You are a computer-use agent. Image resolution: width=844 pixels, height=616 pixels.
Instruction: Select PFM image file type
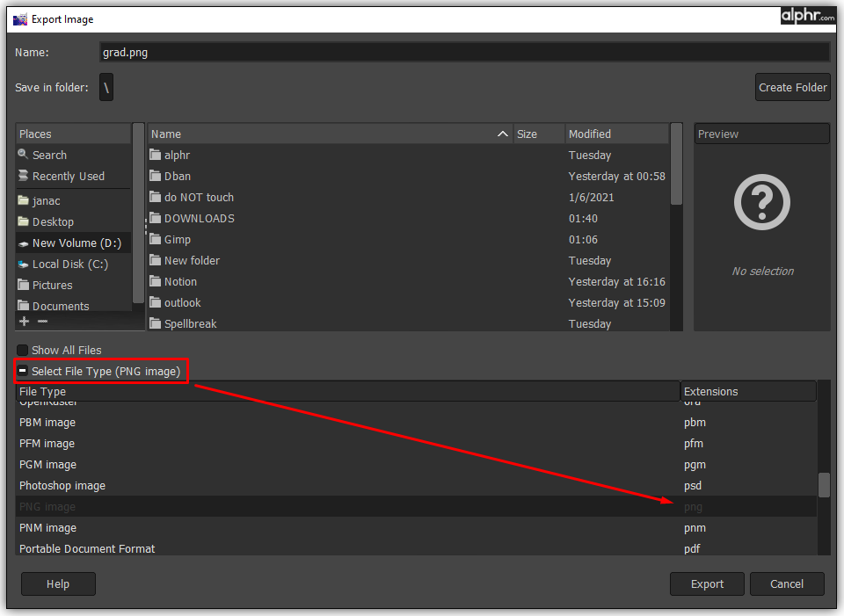pyautogui.click(x=416, y=443)
